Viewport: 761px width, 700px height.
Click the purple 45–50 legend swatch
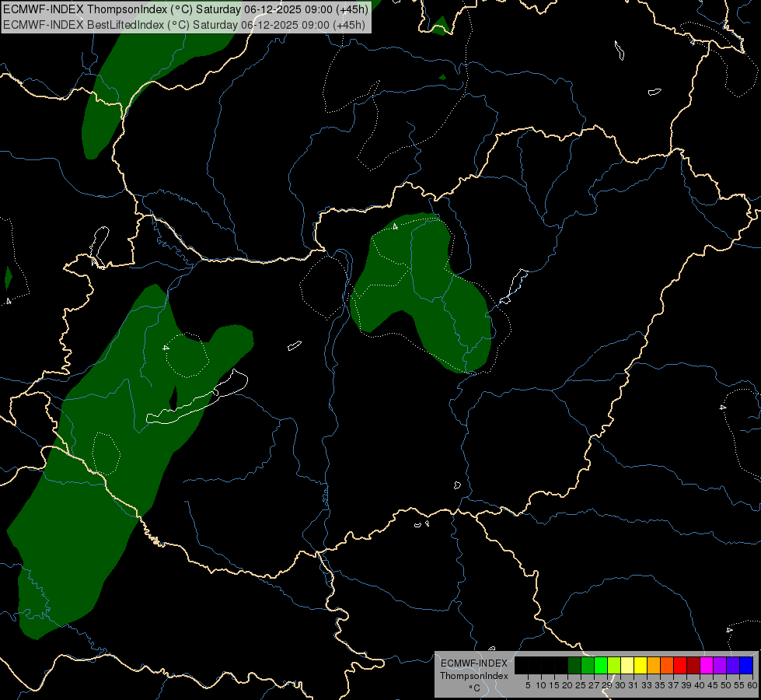tap(720, 665)
